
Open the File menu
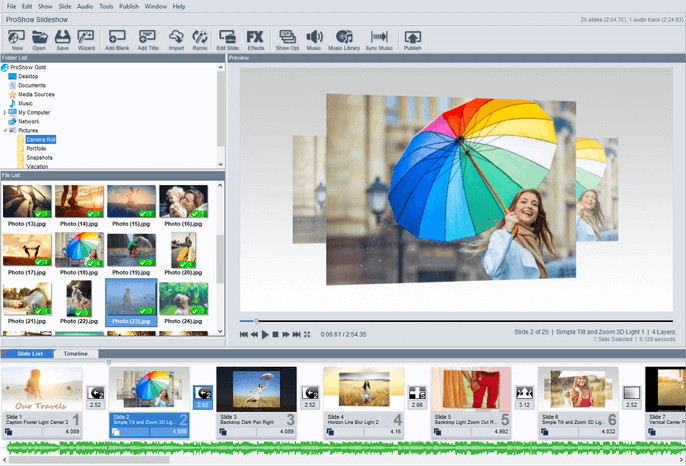[11, 6]
